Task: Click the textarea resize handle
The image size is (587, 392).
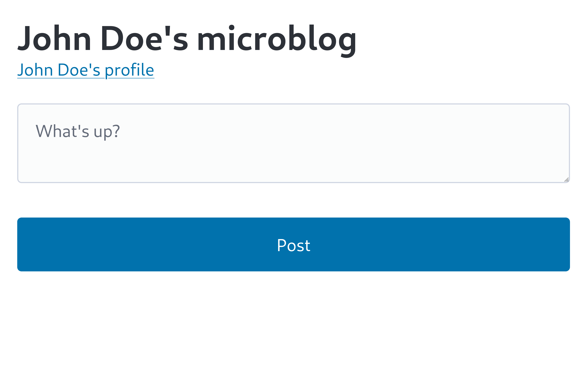Action: [566, 179]
